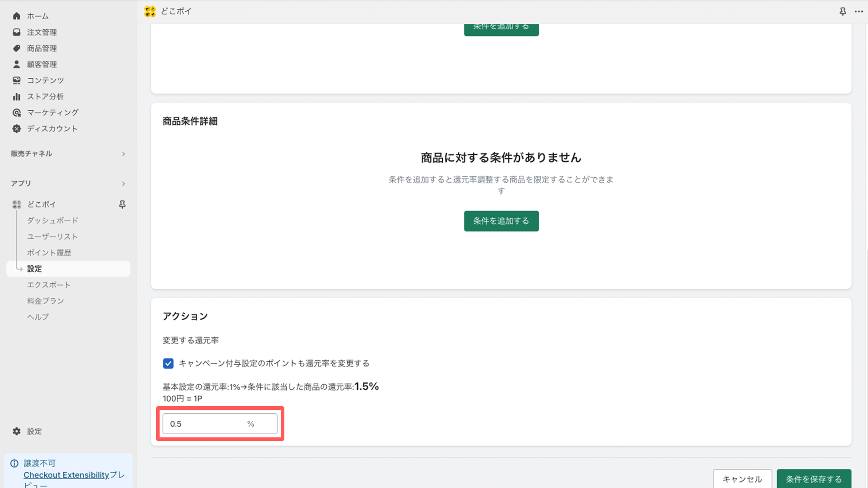Click the 顧客管理 person icon
The width and height of the screenshot is (868, 488).
coord(17,64)
